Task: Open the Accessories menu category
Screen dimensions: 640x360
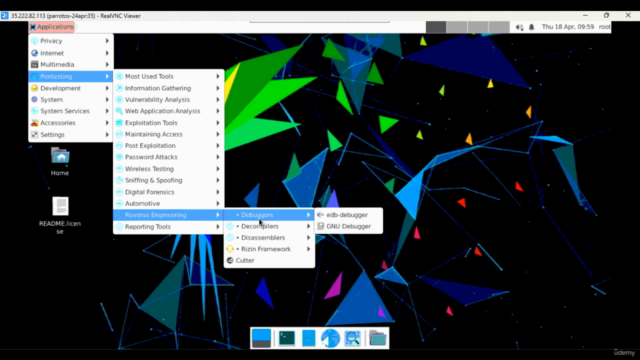Action: click(71, 123)
